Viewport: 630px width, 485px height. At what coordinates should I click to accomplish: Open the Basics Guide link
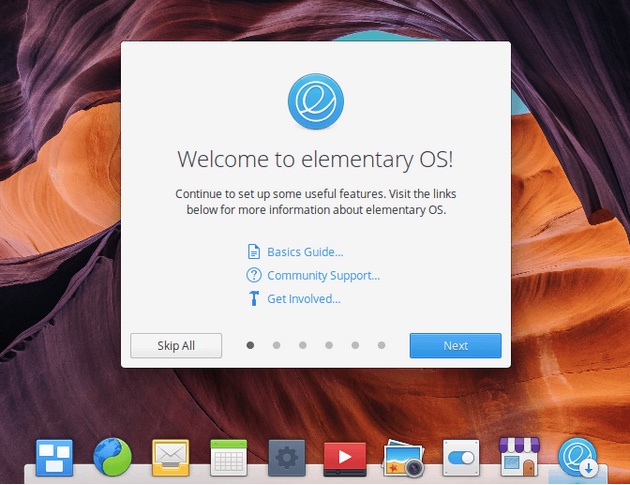click(x=305, y=252)
